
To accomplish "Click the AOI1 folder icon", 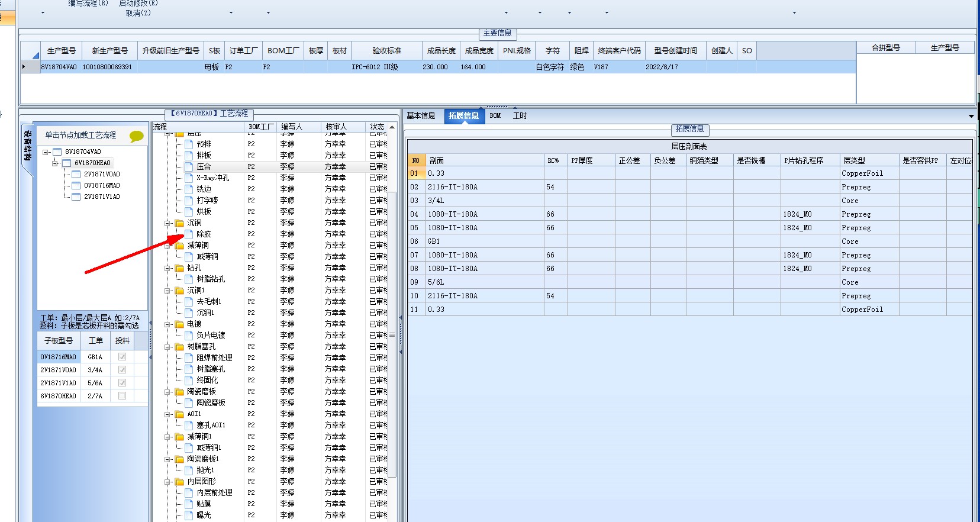I will point(179,414).
